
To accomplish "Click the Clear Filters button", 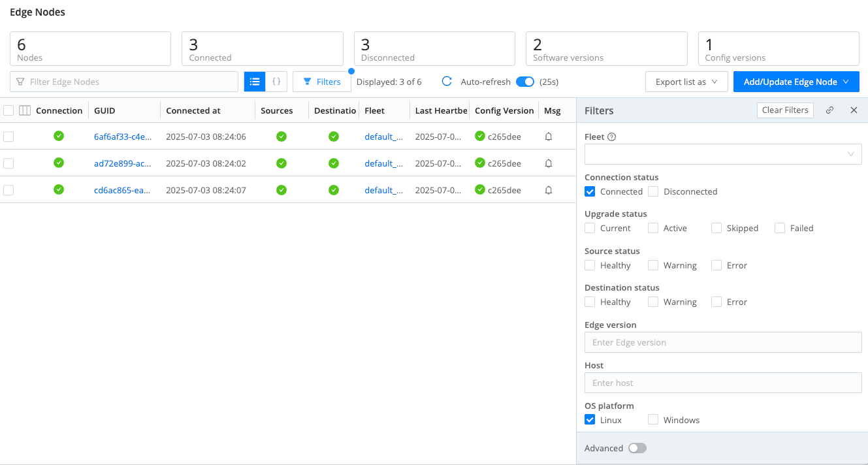I will pyautogui.click(x=785, y=110).
